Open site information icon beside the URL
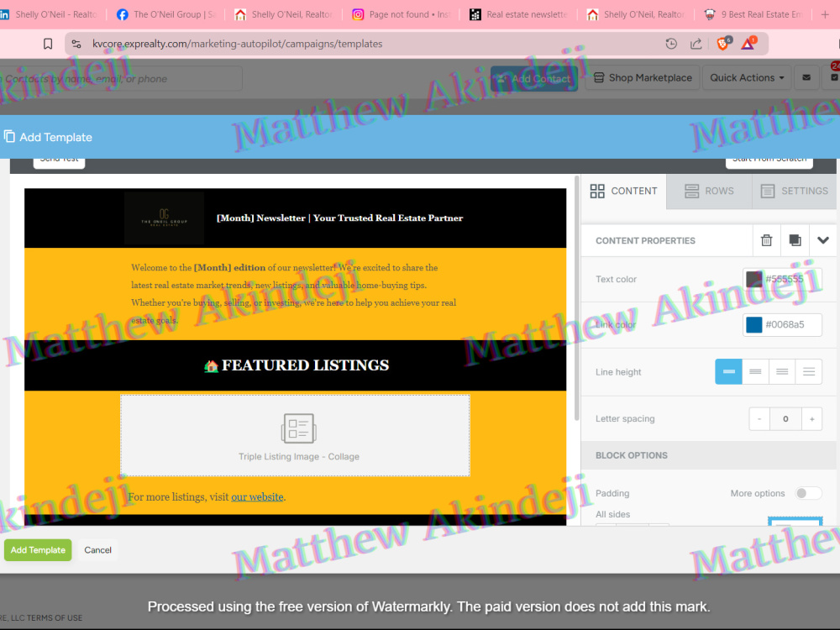Screen dimensions: 840x630 [x=76, y=44]
